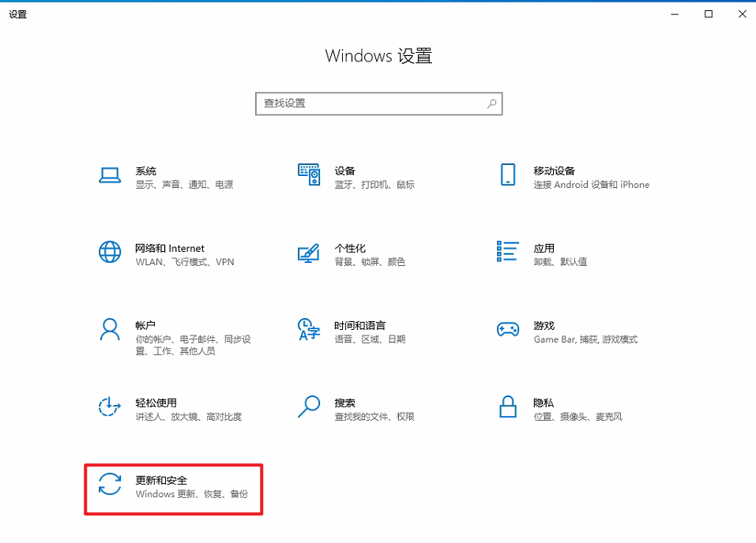The image size is (756, 543).
Task: Open the highlighted 更新和安全 tile
Action: coord(174,488)
